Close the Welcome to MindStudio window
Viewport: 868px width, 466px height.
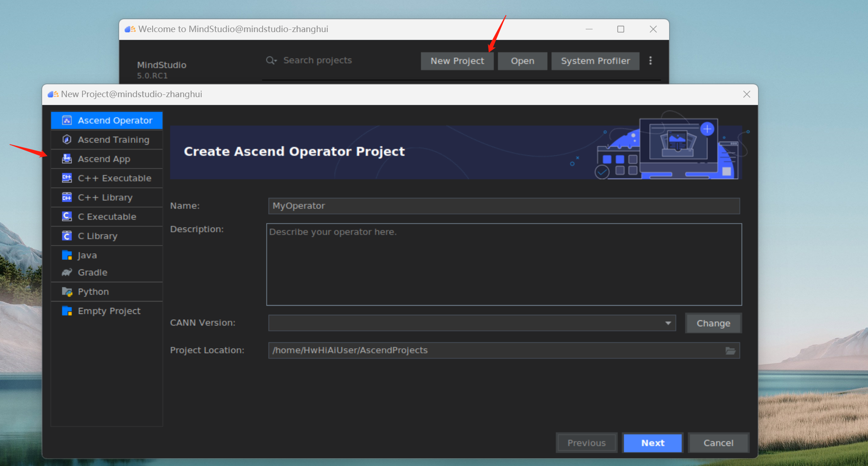click(654, 29)
